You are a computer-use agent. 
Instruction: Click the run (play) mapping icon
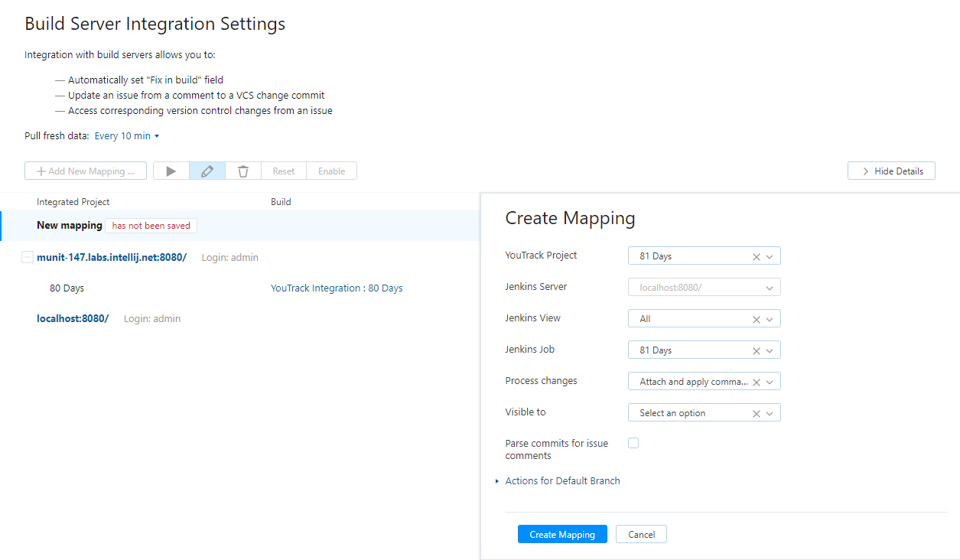click(171, 171)
